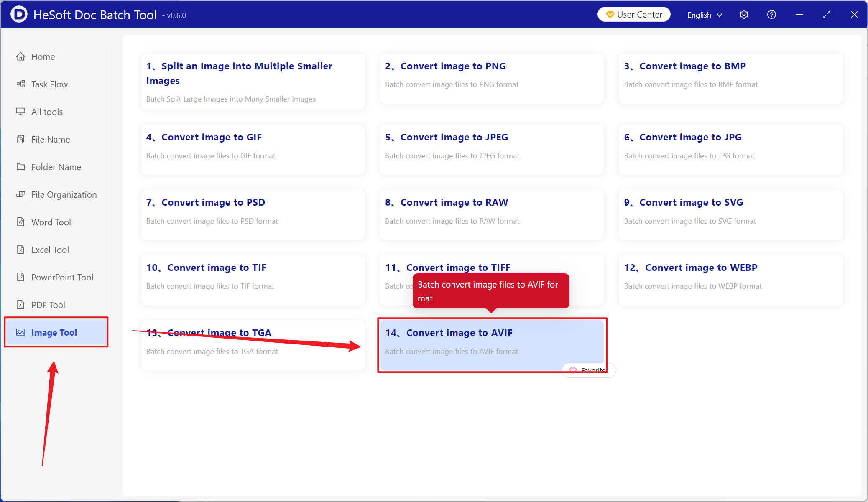Click the Excel Tool document icon
Image resolution: width=868 pixels, height=502 pixels.
pyautogui.click(x=20, y=250)
